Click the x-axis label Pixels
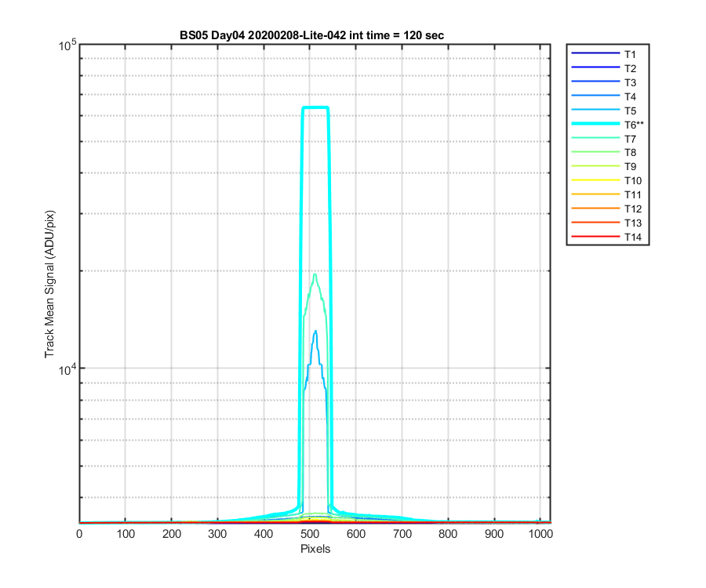This screenshot has height=588, width=706. (x=315, y=549)
